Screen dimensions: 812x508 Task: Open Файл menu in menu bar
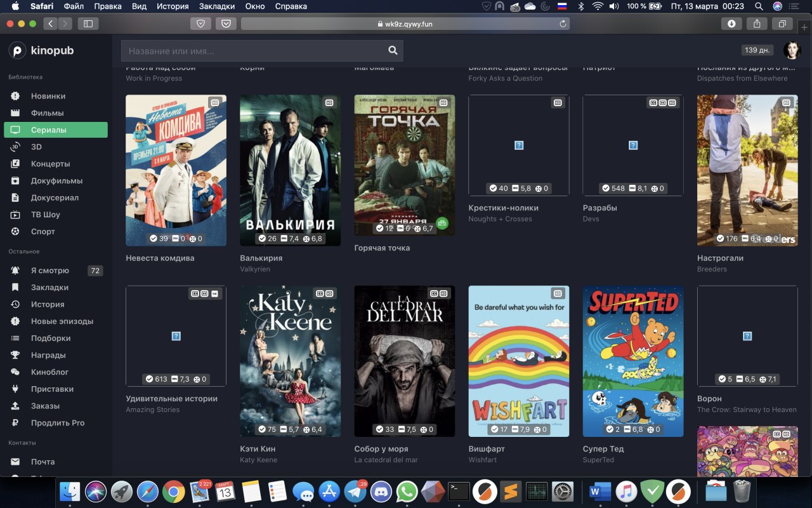click(74, 6)
